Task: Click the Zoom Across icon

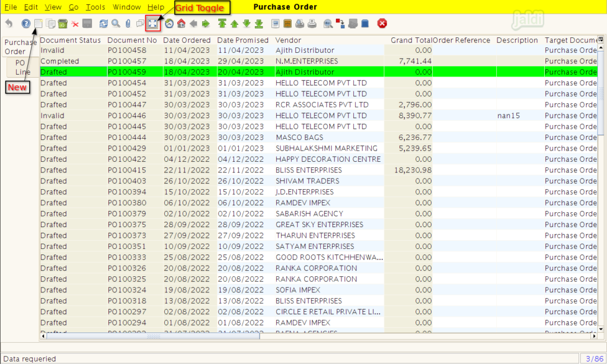Action: (328, 24)
